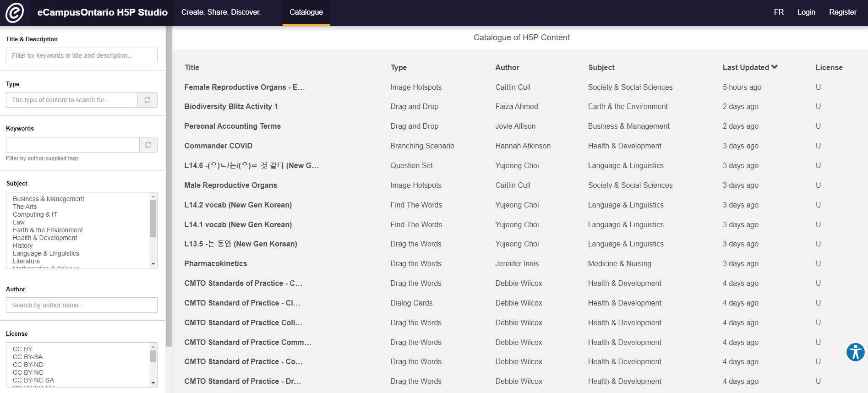Toggle Last Updated sort arrow
The width and height of the screenshot is (868, 393).
(775, 67)
